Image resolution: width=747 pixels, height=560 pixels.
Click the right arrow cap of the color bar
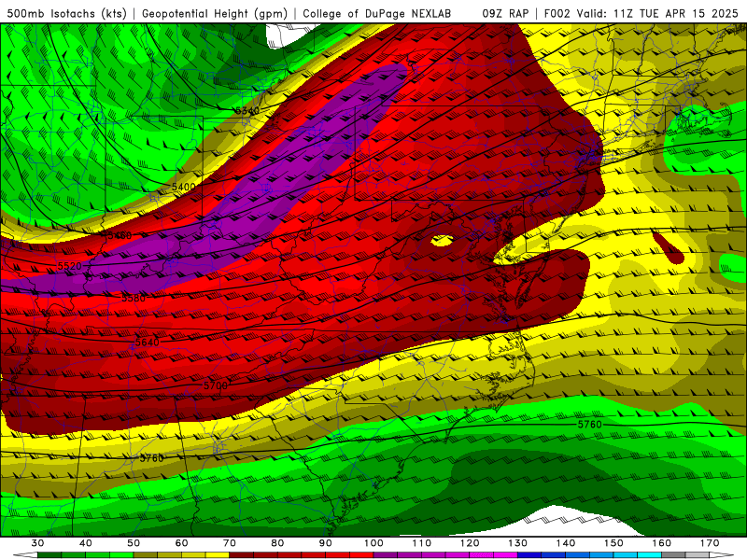[x=722, y=555]
